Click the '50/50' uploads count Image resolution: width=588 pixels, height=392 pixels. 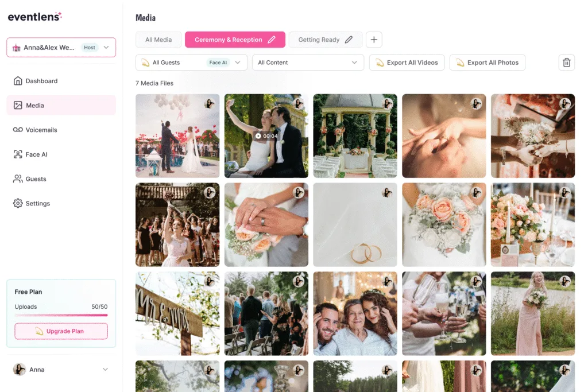(99, 306)
